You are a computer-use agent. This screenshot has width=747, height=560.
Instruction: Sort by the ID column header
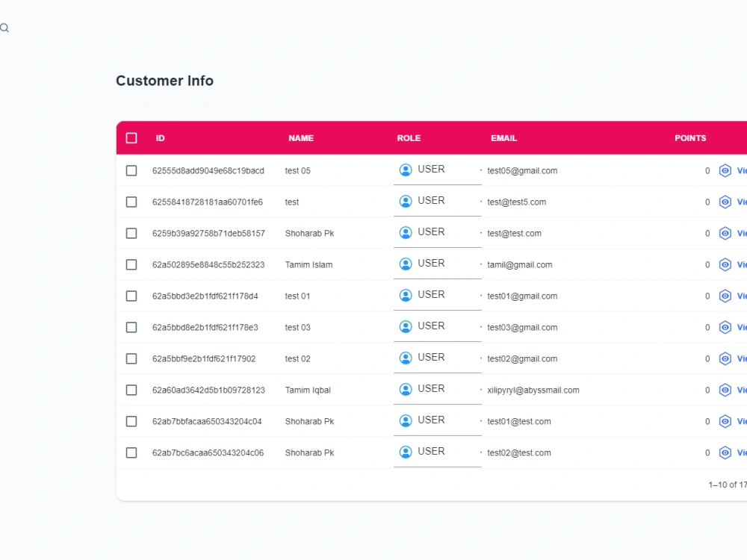[160, 138]
